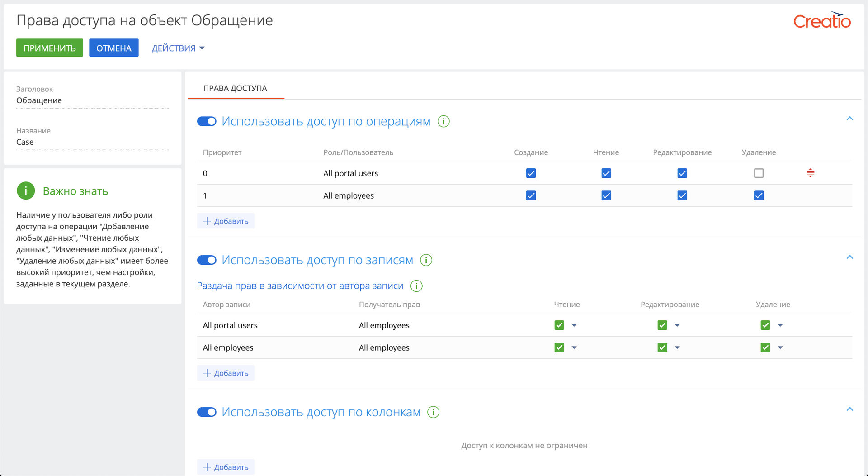This screenshot has width=868, height=476.
Task: Show info about rights by record author
Action: [x=416, y=286]
